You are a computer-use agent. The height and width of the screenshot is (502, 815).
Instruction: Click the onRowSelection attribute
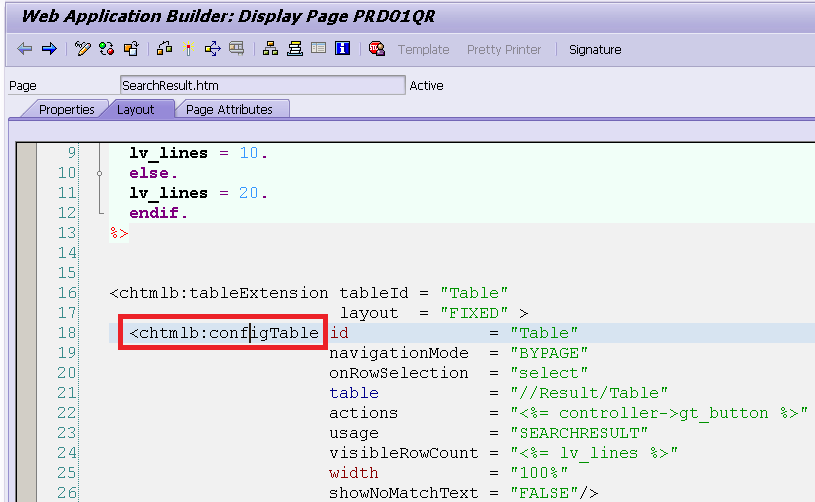(399, 373)
